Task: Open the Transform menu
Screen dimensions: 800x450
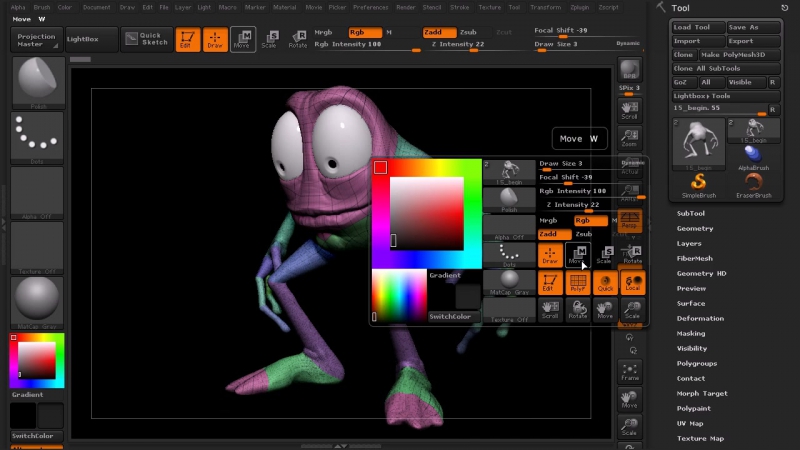Action: tap(545, 8)
